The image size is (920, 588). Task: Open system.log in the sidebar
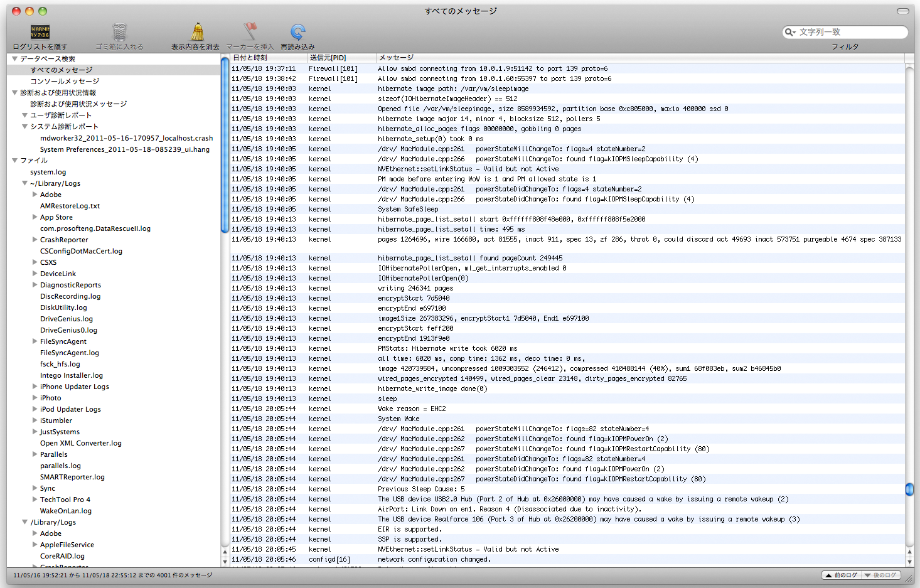coord(48,172)
